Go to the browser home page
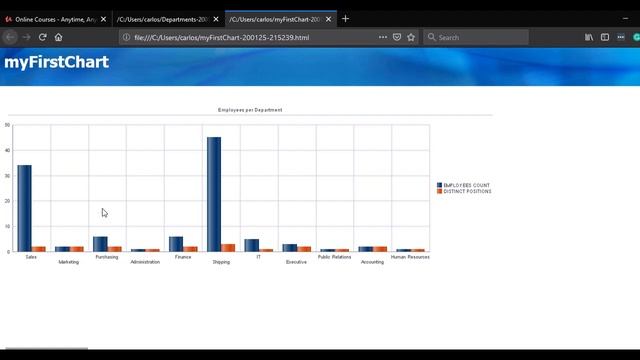The height and width of the screenshot is (360, 640). pos(58,37)
